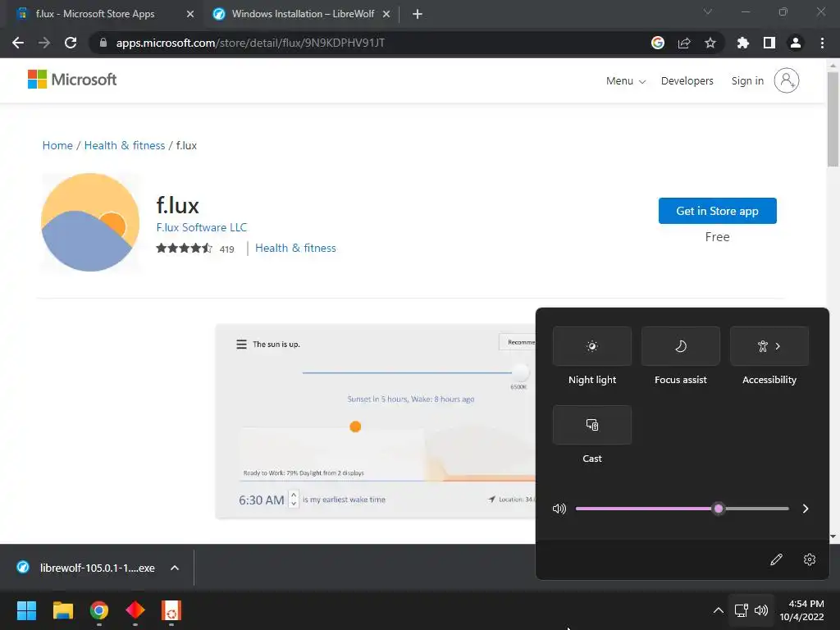Go back using the browser back arrow
This screenshot has width=840, height=630.
[x=18, y=43]
